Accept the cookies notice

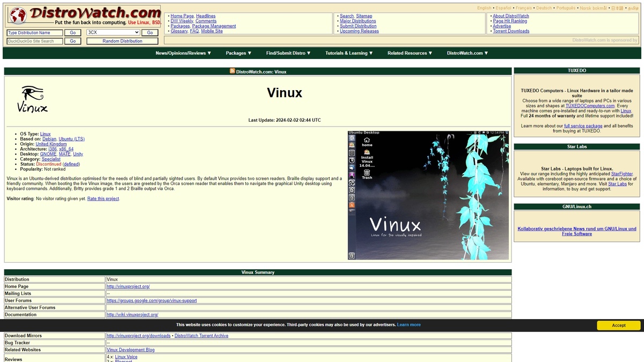[618, 325]
